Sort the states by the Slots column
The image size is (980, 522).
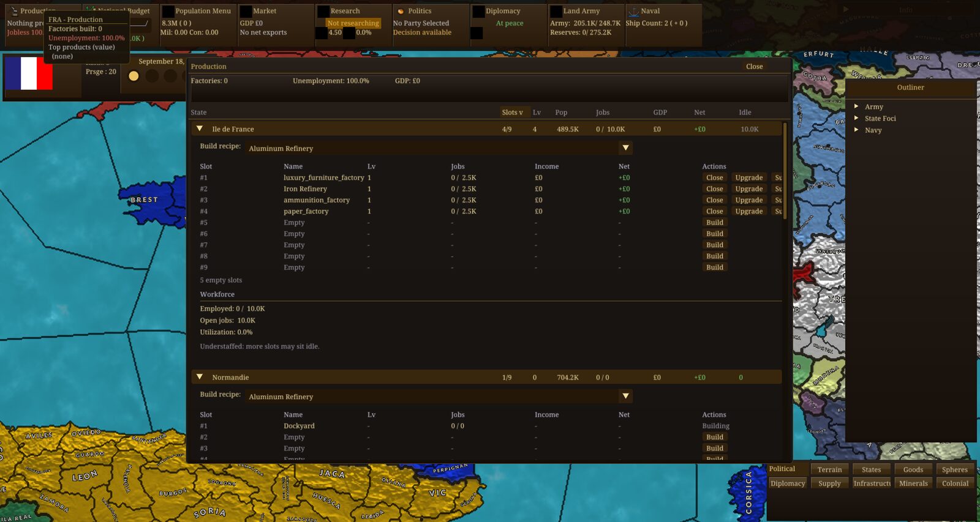click(513, 112)
